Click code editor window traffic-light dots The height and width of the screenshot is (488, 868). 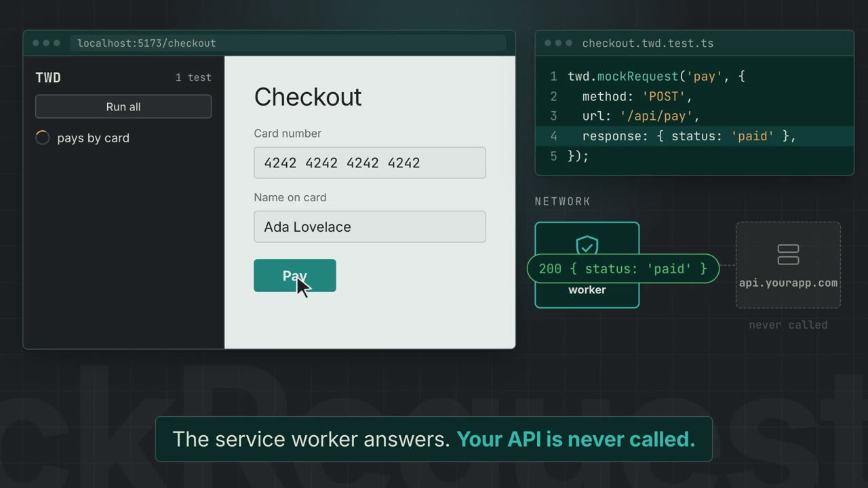[558, 43]
